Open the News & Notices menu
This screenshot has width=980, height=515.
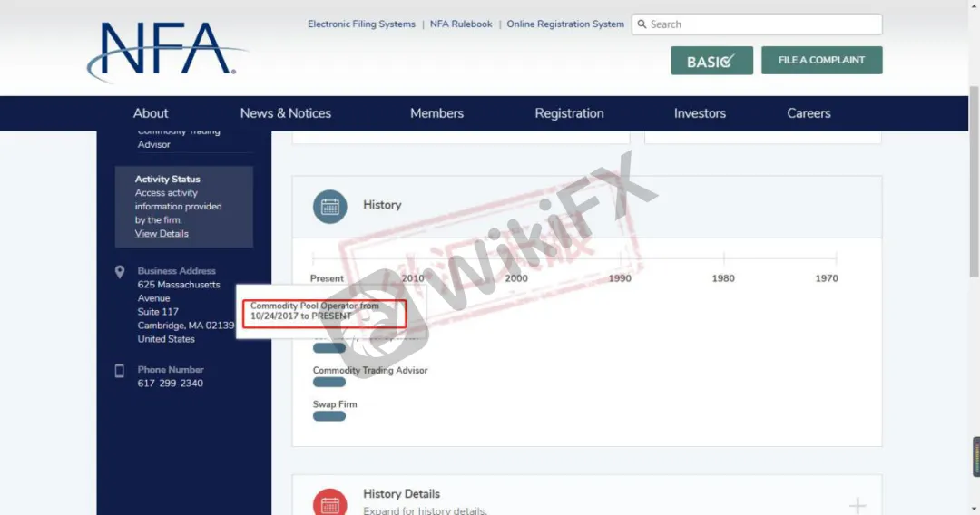286,113
